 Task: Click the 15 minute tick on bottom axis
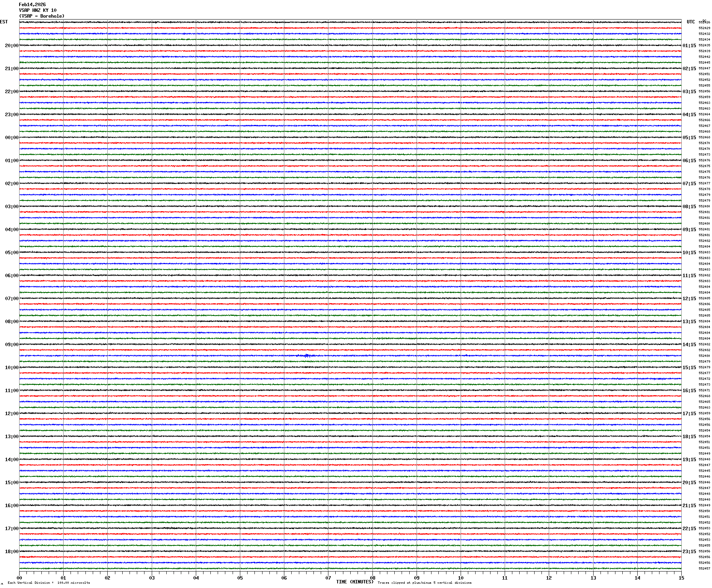pos(681,578)
